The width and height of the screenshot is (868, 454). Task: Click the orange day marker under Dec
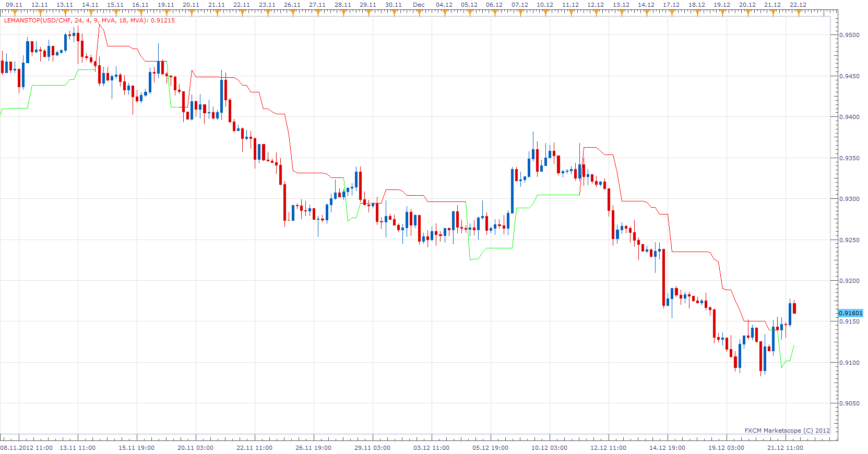pos(419,13)
